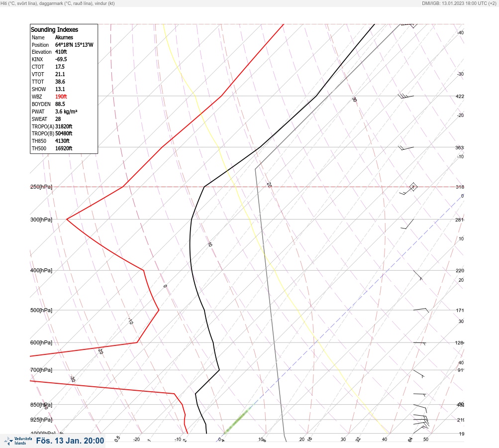This screenshot has height=448, width=499.
Task: Click the wind barb at 400 hPa level
Action: point(418,275)
